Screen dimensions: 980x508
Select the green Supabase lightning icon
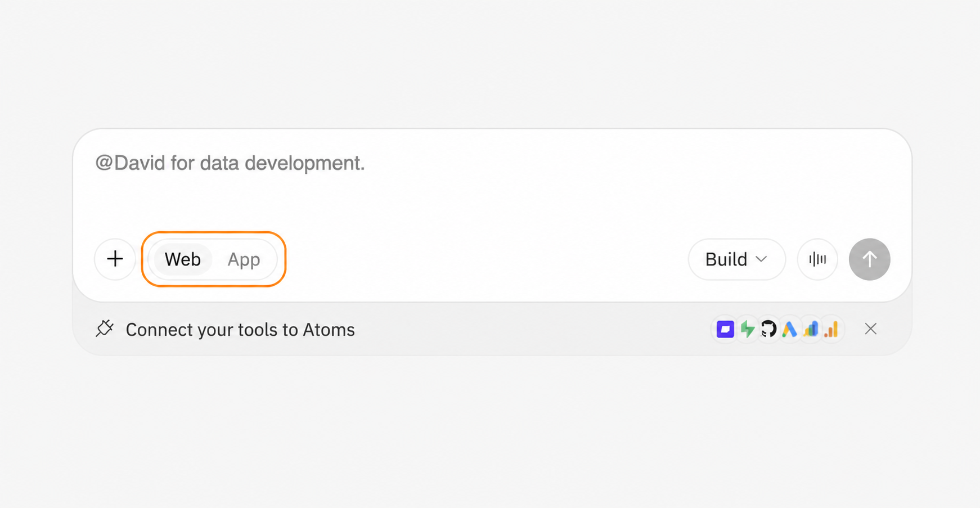(747, 329)
